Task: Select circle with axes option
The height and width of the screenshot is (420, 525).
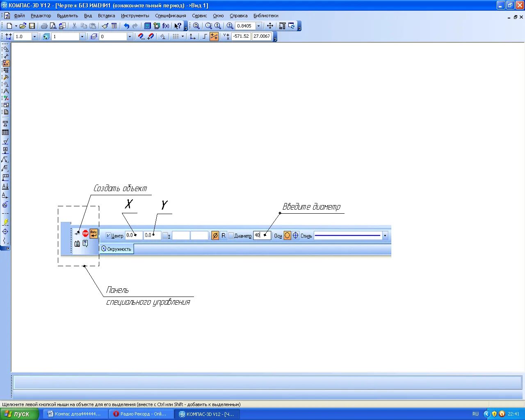Action: (296, 235)
